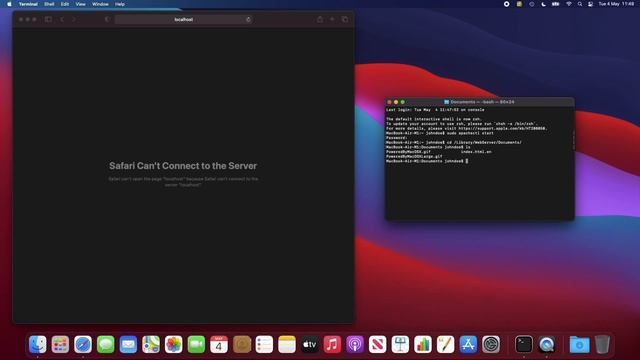
Task: Open Photos app in the Dock
Action: (x=173, y=344)
